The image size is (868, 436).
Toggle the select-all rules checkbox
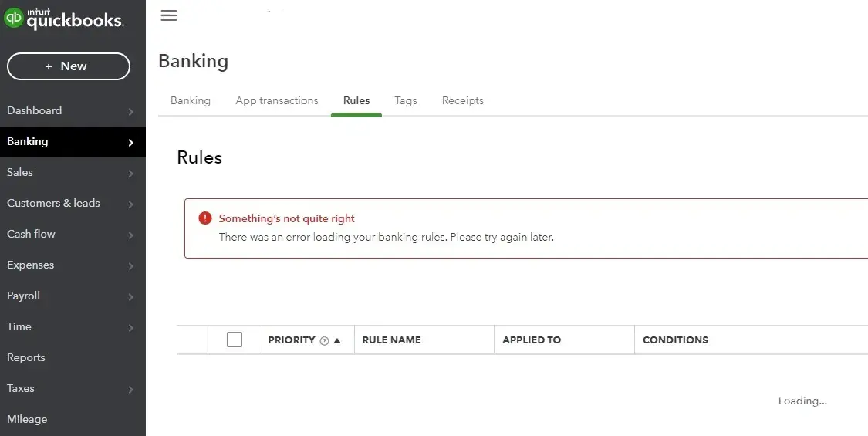point(235,340)
